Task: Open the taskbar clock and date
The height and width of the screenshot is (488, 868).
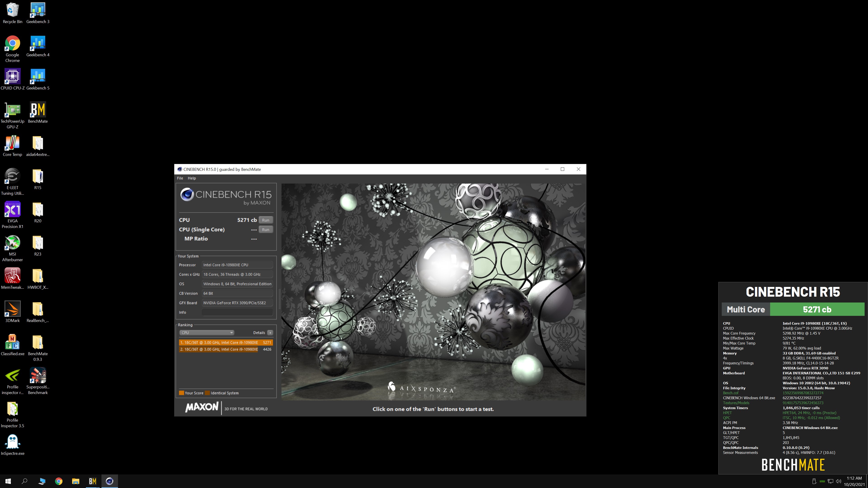Action: [x=854, y=481]
